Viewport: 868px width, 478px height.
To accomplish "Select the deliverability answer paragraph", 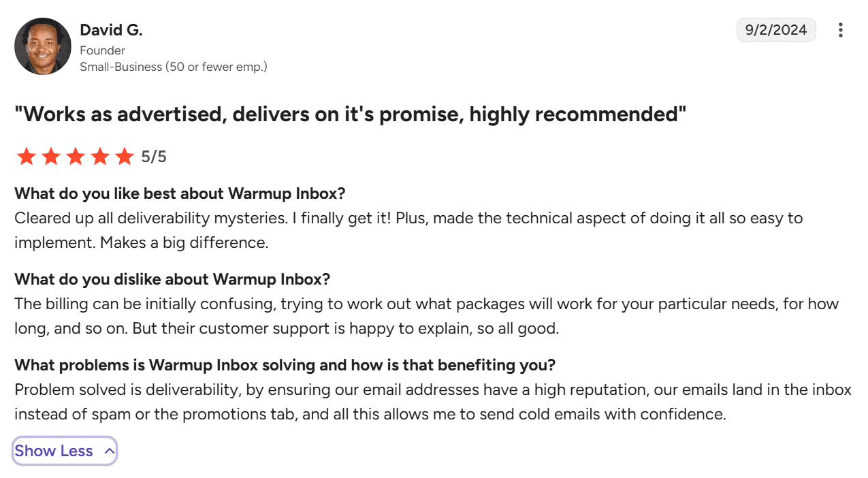I will pyautogui.click(x=429, y=399).
